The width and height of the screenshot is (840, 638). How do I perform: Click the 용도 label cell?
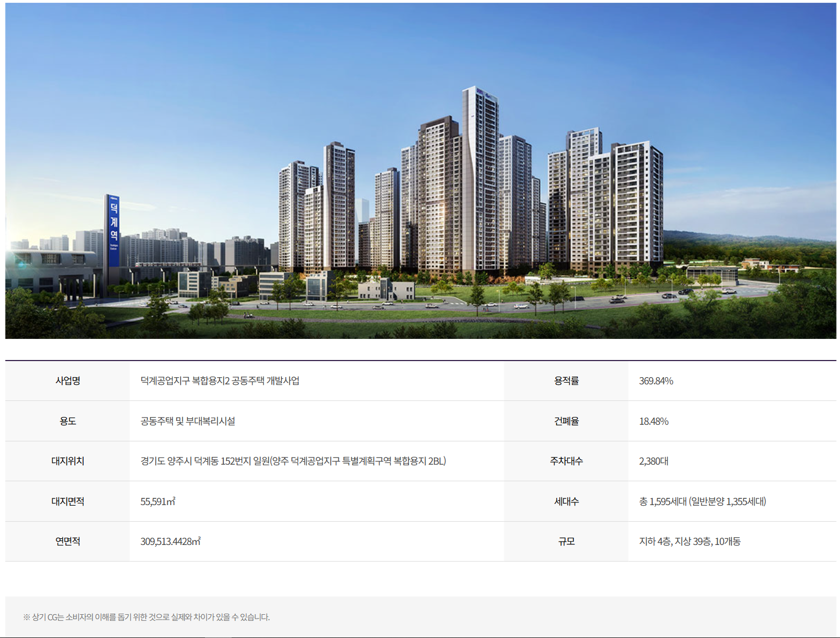[x=68, y=421]
